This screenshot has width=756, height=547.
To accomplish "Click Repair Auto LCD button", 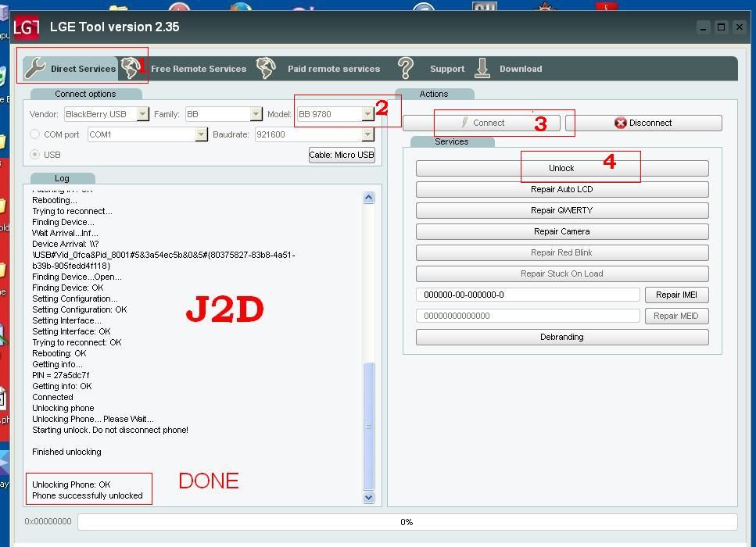I will tap(562, 189).
